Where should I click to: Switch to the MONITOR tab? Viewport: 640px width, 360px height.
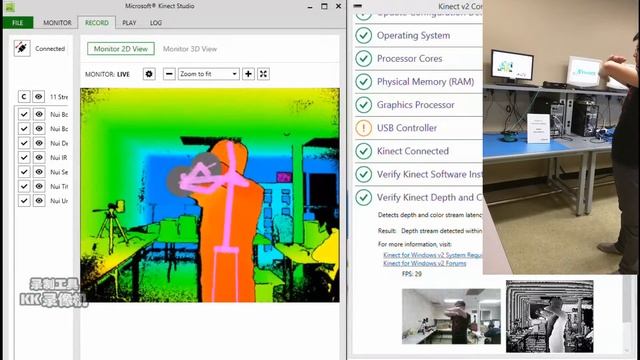click(57, 22)
